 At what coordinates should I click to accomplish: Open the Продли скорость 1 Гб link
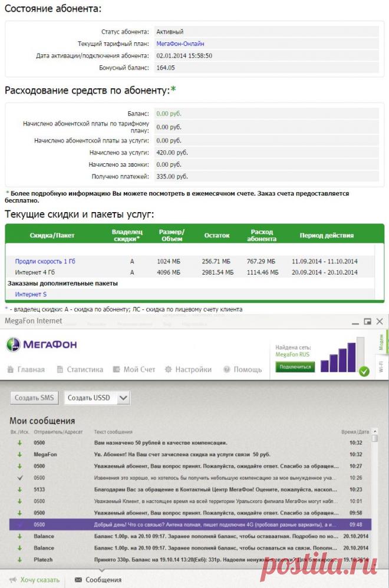click(45, 261)
